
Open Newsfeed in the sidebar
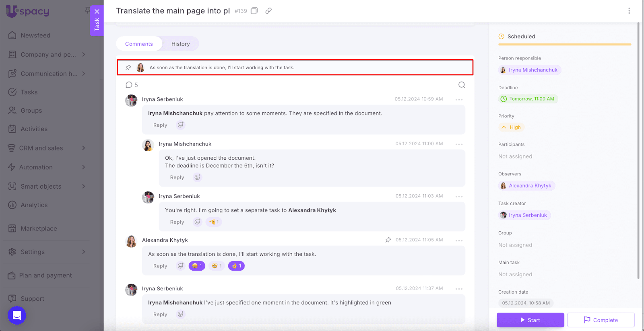[35, 35]
